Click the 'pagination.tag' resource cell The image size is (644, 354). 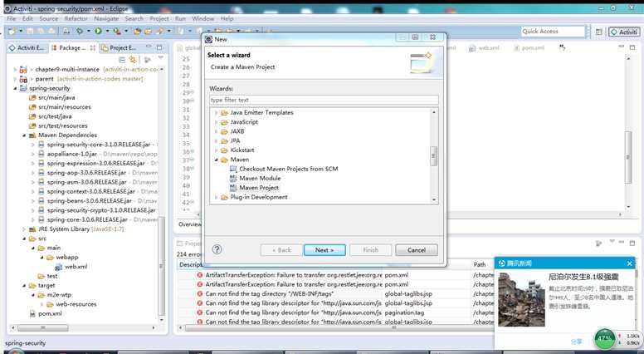pyautogui.click(x=404, y=312)
